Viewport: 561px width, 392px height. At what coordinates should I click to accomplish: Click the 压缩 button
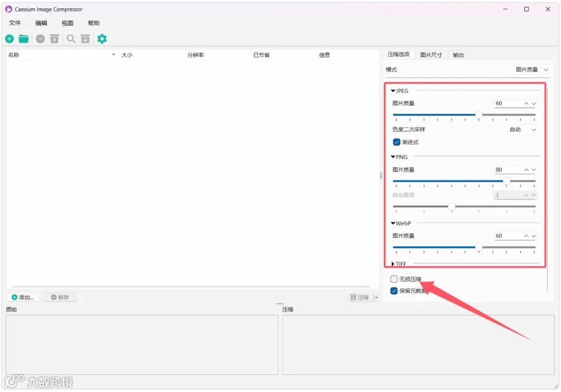[x=359, y=297]
